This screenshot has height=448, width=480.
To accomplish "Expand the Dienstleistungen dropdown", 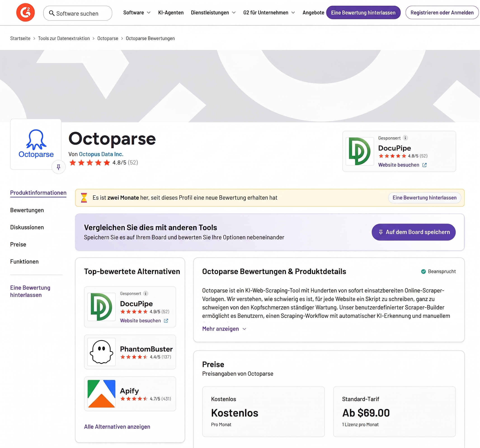I will click(x=213, y=13).
